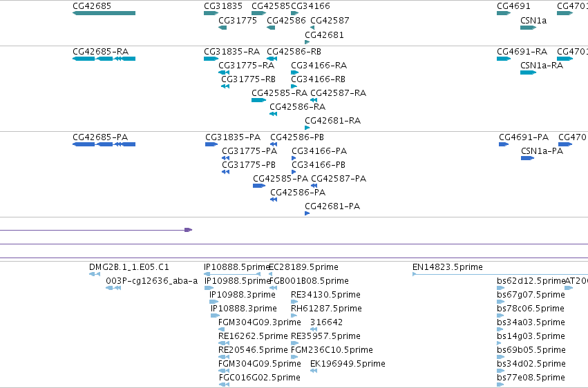Open transcript CG42681-RA

point(307,128)
